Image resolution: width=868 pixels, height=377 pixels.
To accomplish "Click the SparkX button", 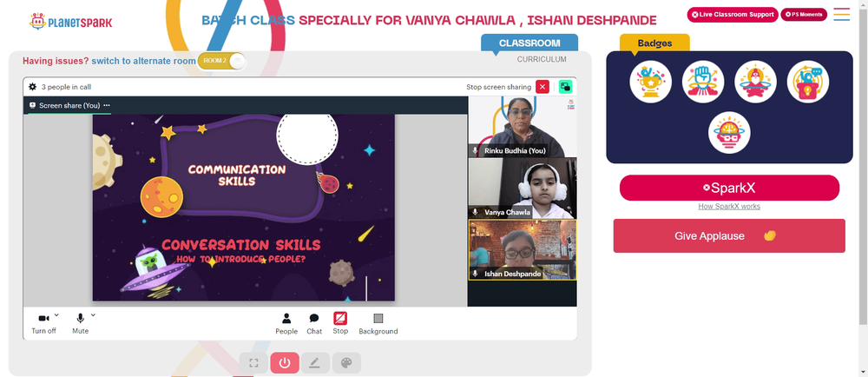I will click(x=729, y=188).
